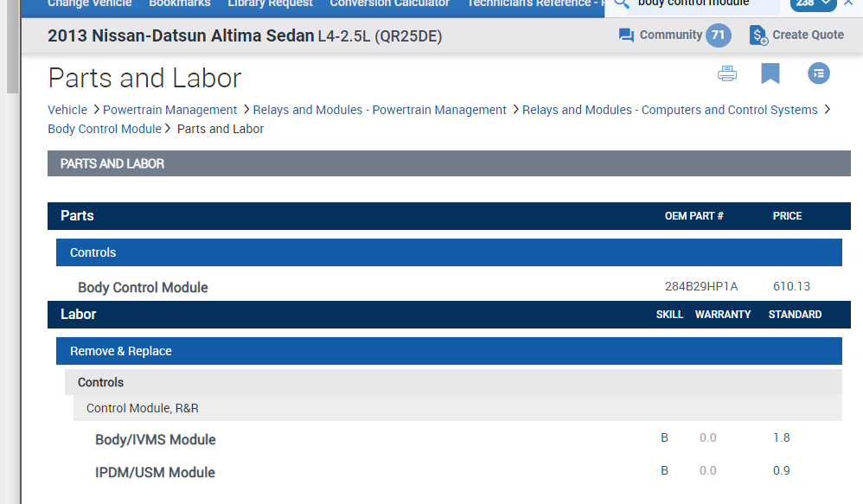863x504 pixels.
Task: Collapse the Controls parts section header
Action: (x=449, y=252)
